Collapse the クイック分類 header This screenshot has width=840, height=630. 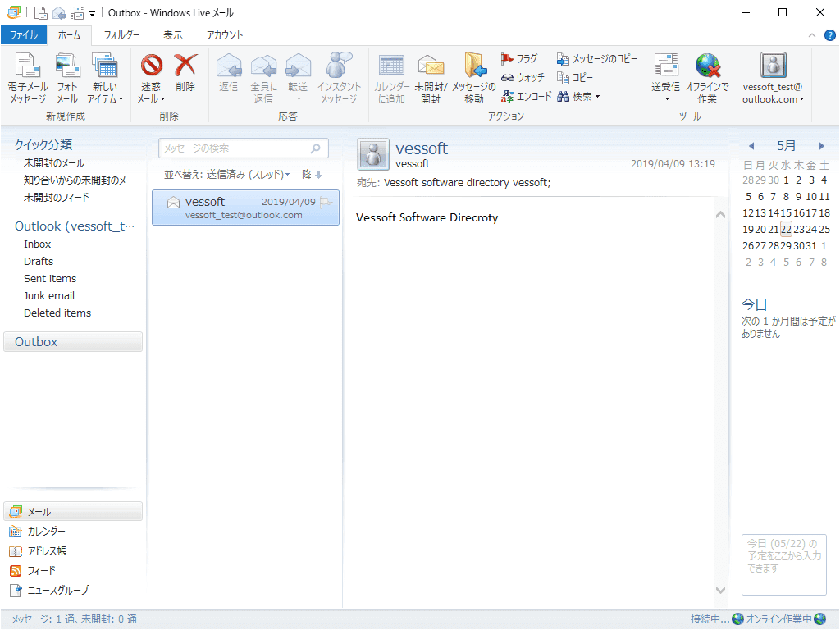(x=43, y=144)
